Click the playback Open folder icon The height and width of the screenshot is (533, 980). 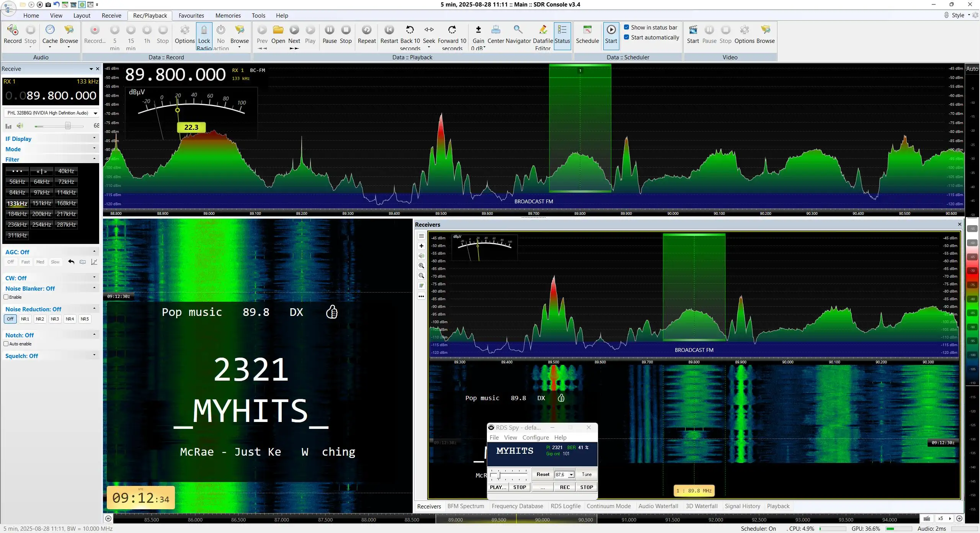[278, 30]
